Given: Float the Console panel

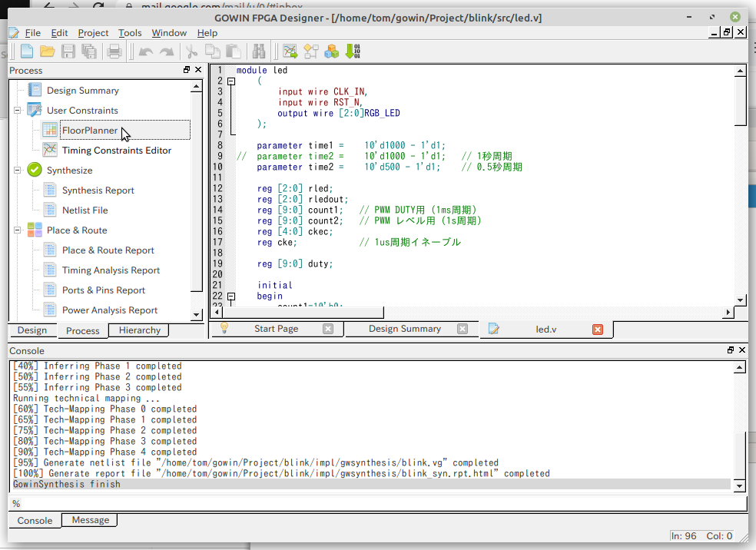Looking at the screenshot, I should 731,350.
